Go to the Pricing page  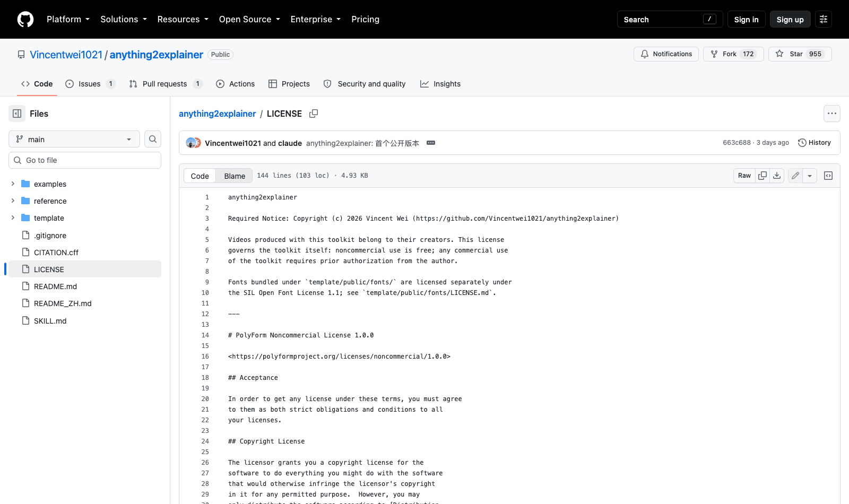pyautogui.click(x=365, y=20)
